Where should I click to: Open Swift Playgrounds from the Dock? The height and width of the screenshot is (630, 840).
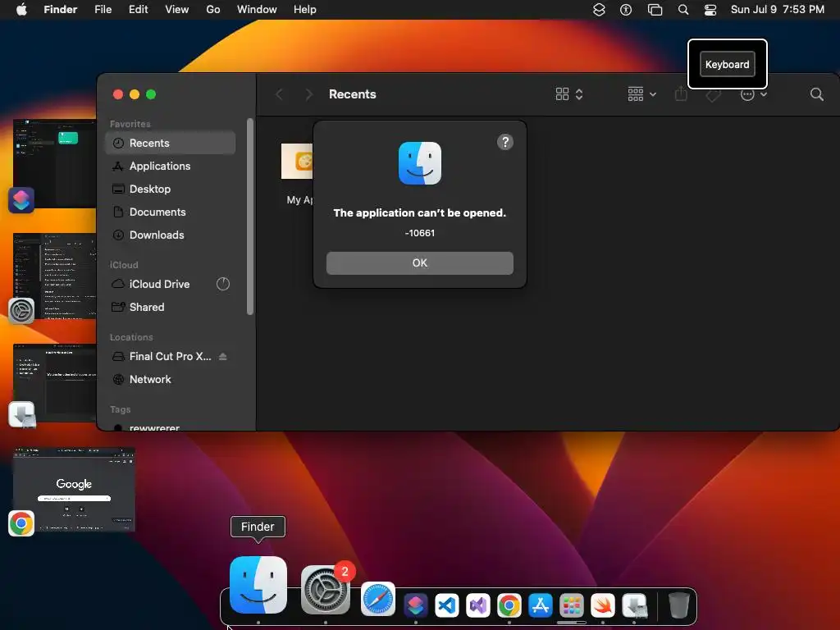pos(602,605)
